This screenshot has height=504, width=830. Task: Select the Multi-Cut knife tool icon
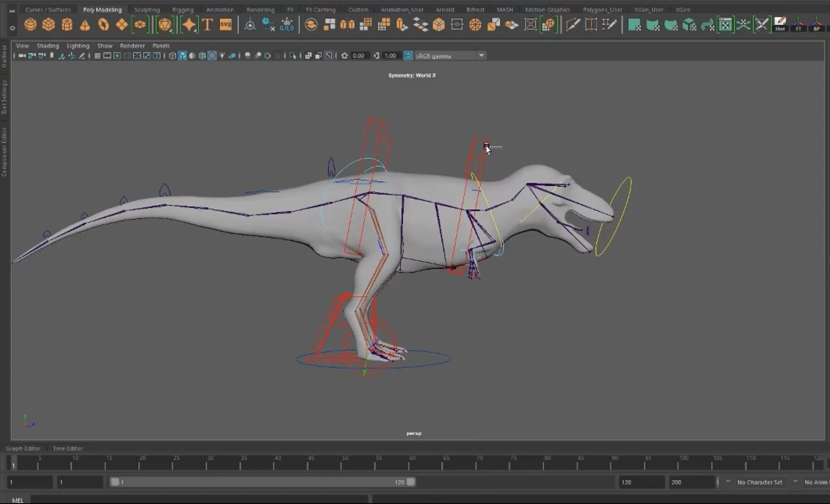click(573, 25)
